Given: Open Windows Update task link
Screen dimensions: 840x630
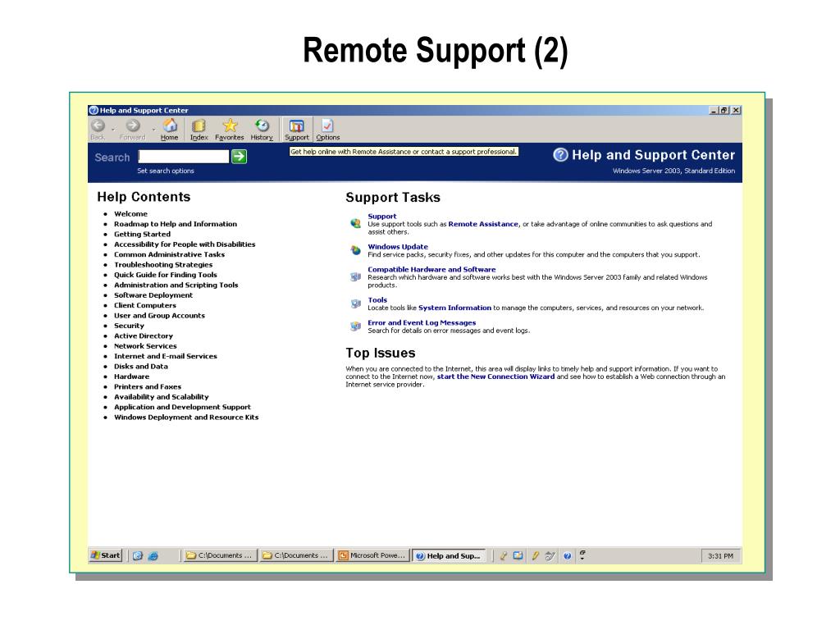Looking at the screenshot, I should [398, 247].
